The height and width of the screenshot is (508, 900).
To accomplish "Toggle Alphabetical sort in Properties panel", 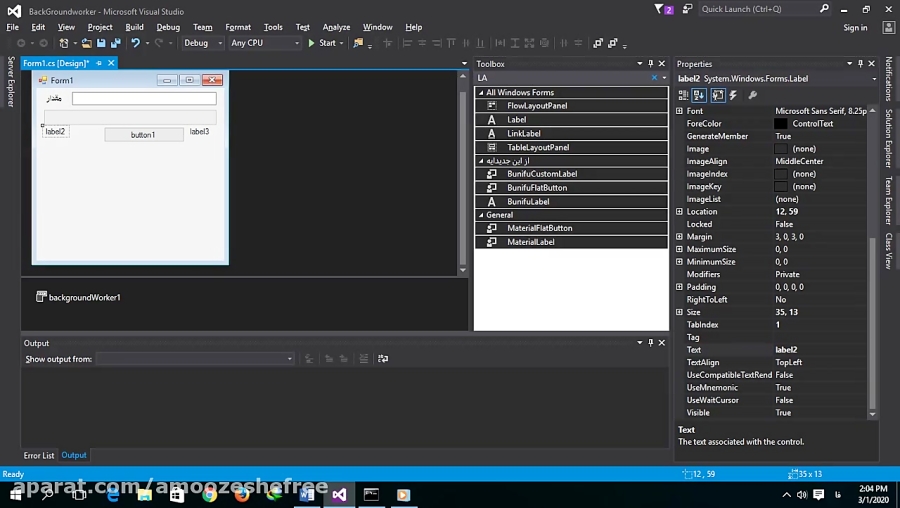I will pos(700,95).
